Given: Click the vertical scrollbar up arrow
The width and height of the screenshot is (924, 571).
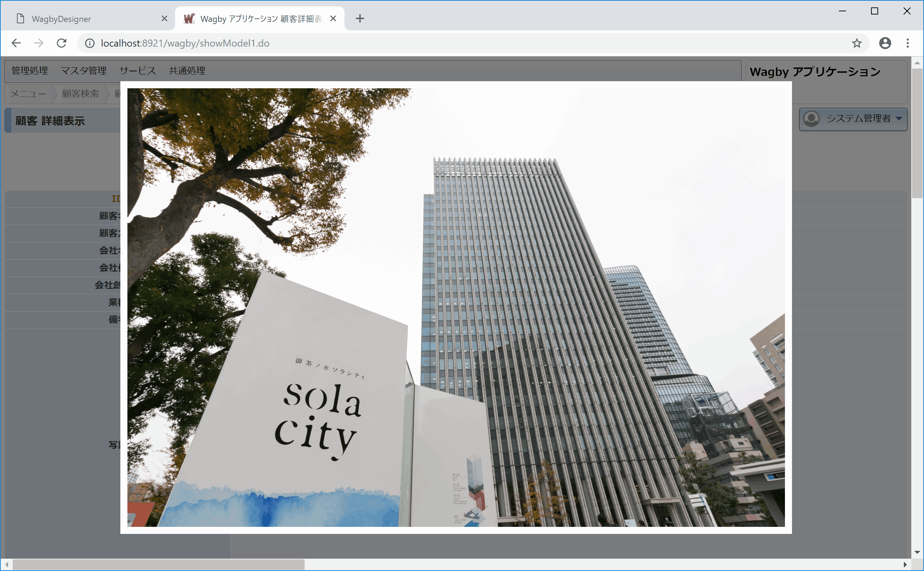Looking at the screenshot, I should [917, 63].
